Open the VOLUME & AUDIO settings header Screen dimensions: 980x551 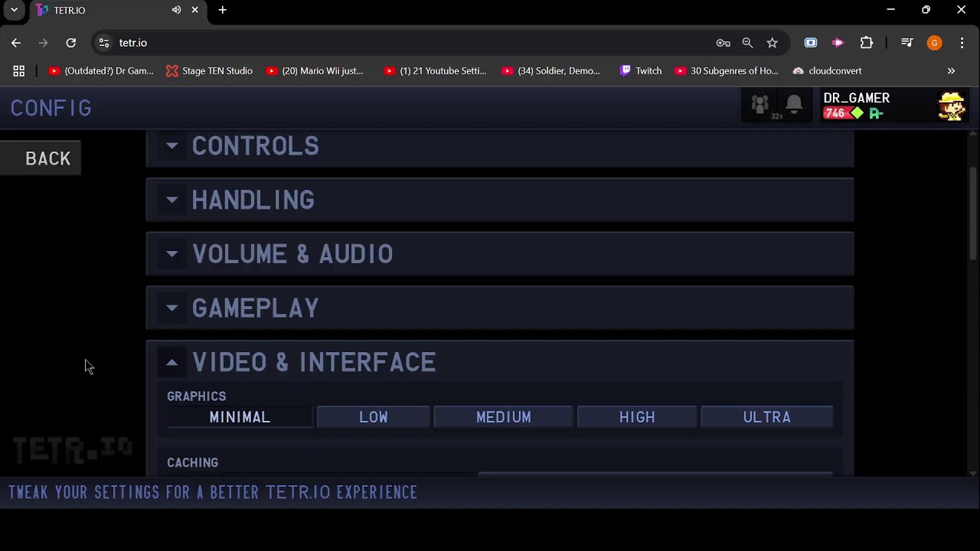500,254
